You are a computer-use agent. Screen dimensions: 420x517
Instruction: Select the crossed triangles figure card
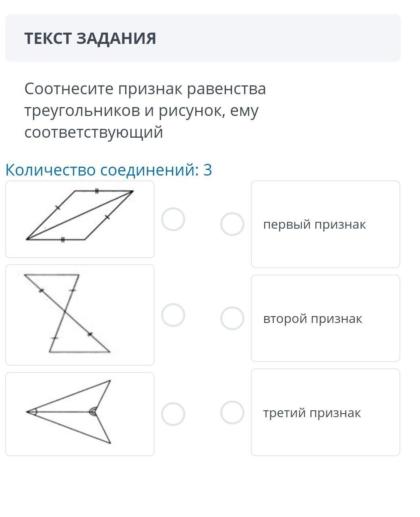(x=80, y=315)
